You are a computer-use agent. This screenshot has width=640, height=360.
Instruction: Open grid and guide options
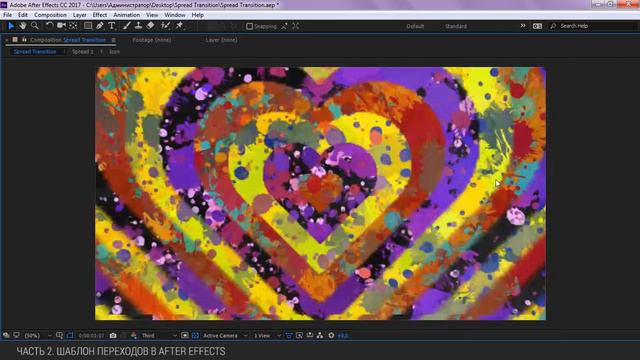59,336
